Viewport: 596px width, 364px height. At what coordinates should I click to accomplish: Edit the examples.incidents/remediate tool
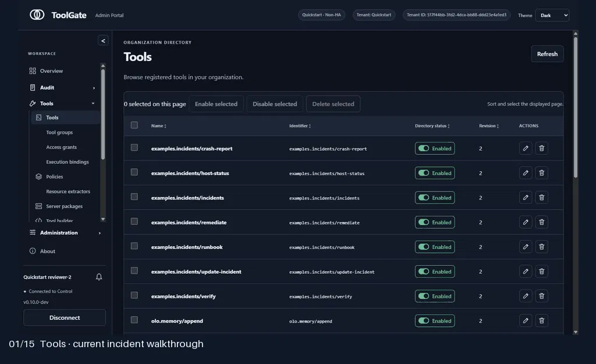[526, 223]
